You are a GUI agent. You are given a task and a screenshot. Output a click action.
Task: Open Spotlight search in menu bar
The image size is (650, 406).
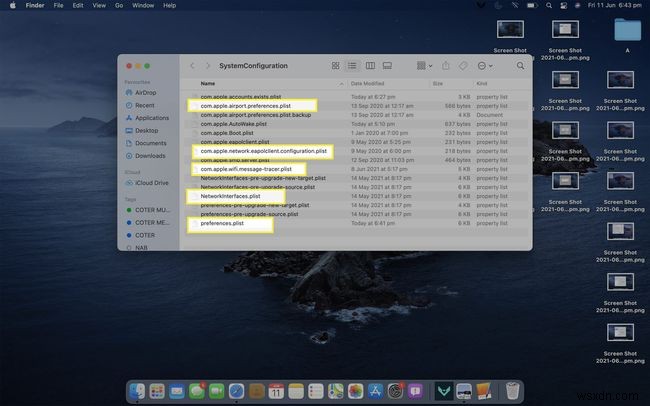[549, 5]
